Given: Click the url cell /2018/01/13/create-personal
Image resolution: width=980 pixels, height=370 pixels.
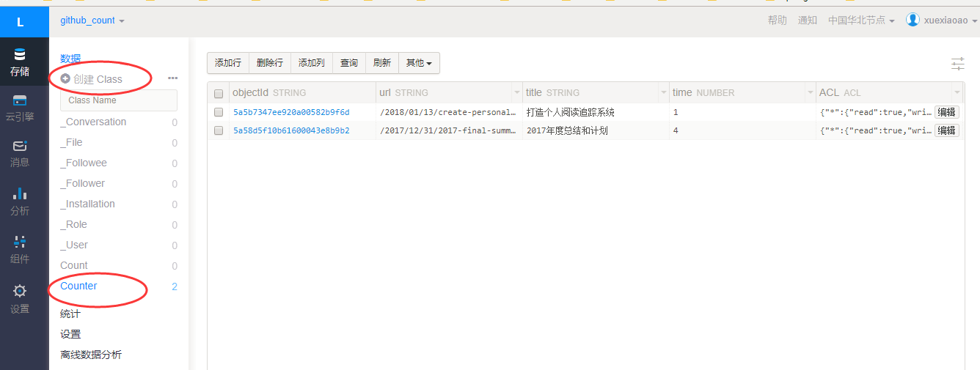Looking at the screenshot, I should pyautogui.click(x=449, y=112).
